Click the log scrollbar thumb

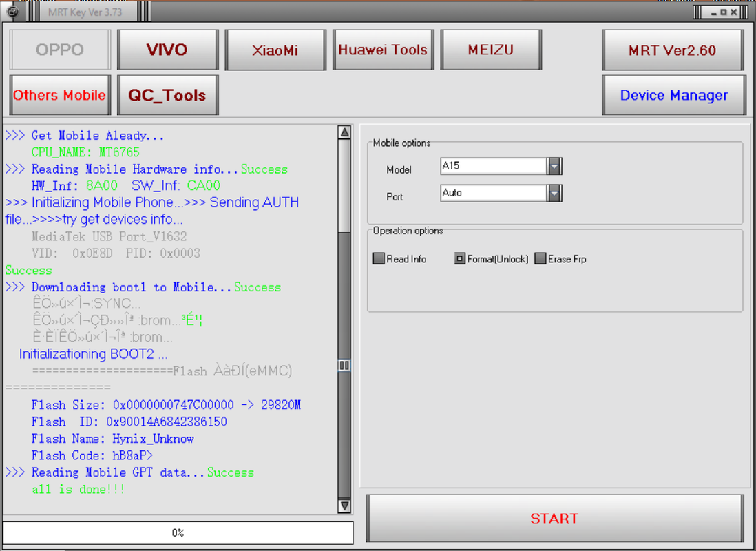click(x=344, y=365)
